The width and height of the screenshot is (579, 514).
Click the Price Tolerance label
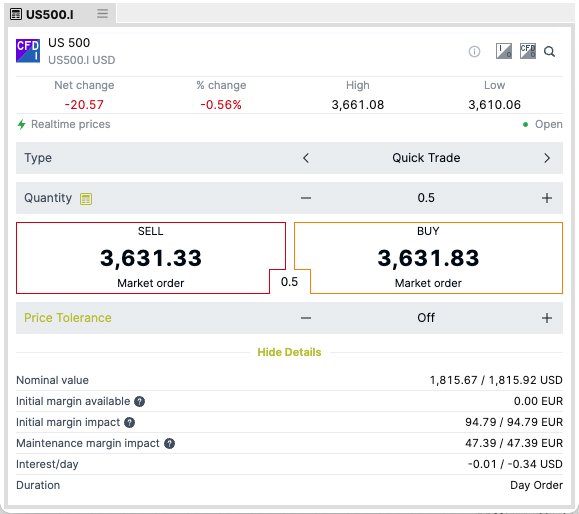[68, 318]
